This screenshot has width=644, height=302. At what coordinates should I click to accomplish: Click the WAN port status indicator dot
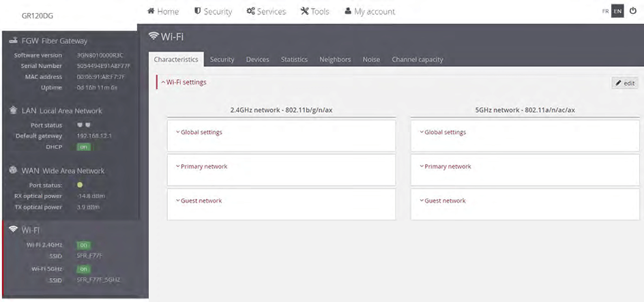80,185
